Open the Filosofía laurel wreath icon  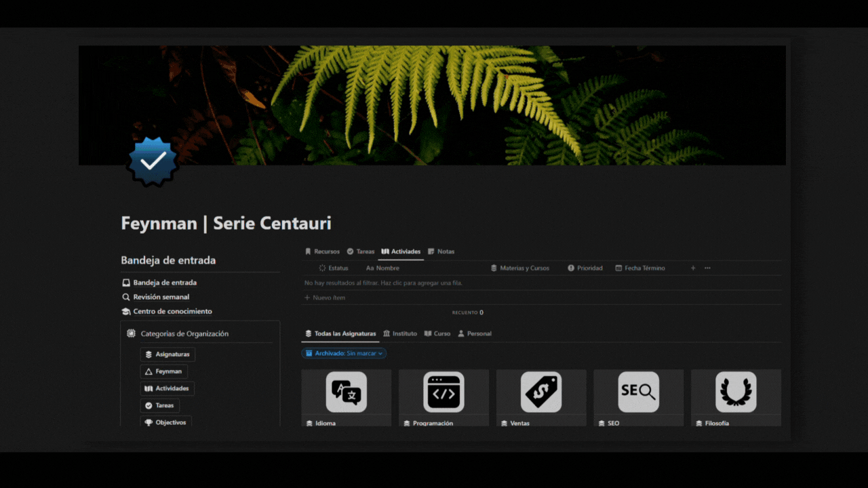[x=736, y=392]
